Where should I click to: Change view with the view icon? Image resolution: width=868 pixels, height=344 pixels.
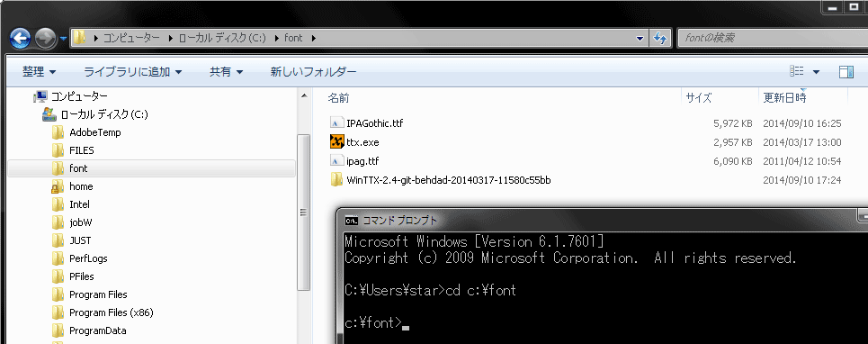[797, 71]
